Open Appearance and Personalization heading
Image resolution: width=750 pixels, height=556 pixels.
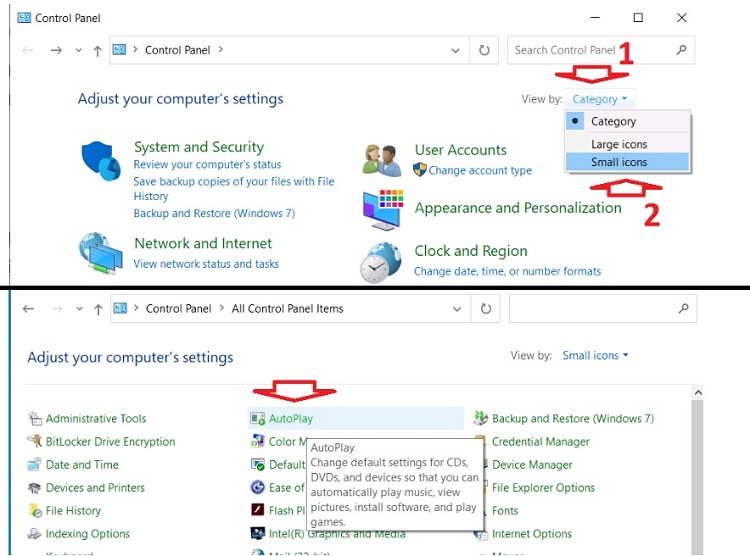518,208
